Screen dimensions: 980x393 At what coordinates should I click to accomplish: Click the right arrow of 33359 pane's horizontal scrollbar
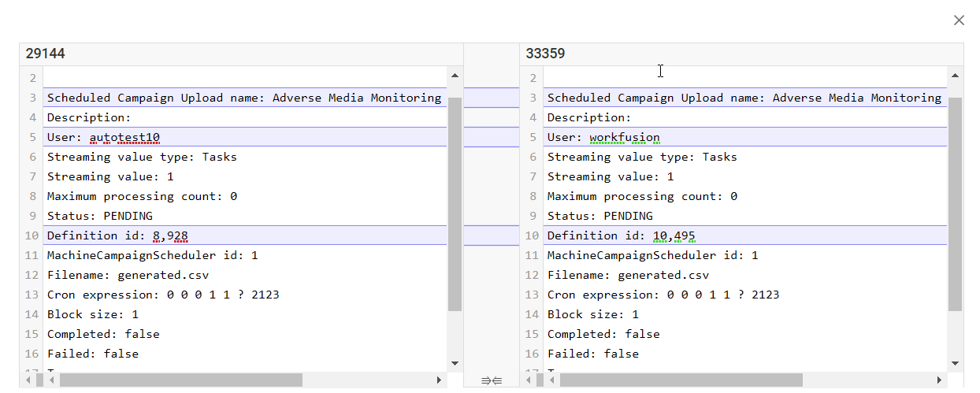click(x=940, y=380)
